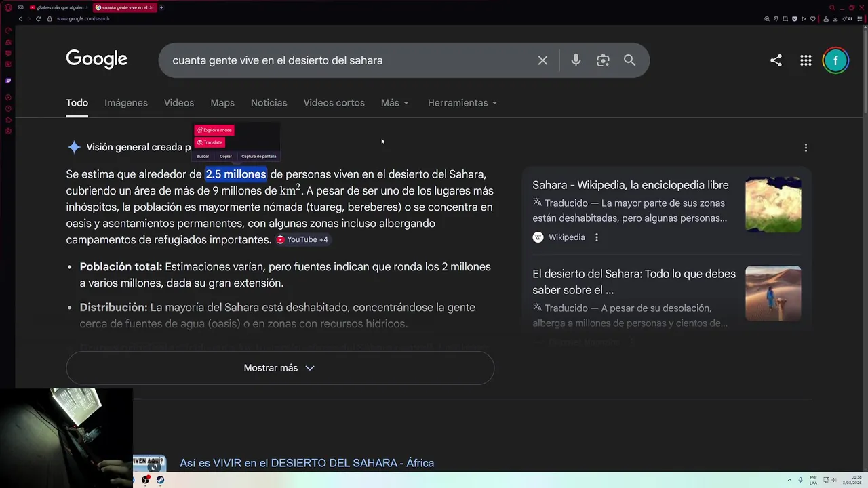Switch to the Videos cortos tab
868x488 pixels.
point(334,103)
